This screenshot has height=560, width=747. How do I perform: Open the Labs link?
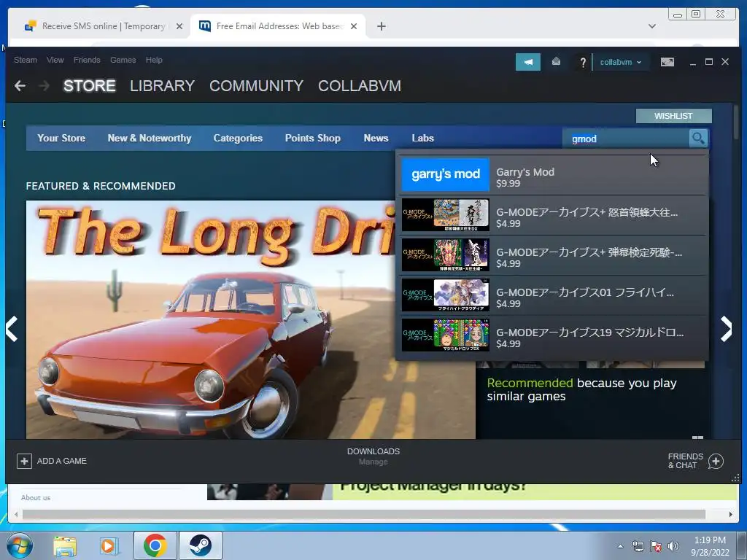coord(422,138)
